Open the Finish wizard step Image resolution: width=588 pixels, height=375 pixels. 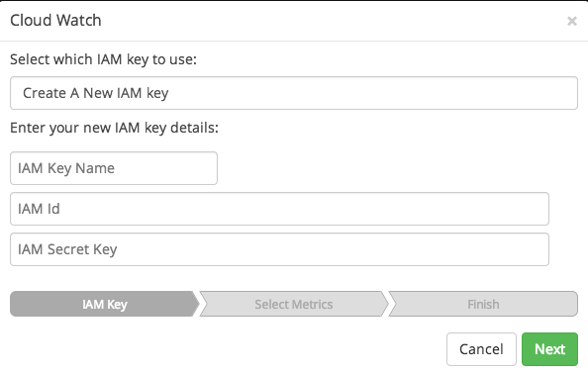pyautogui.click(x=483, y=304)
